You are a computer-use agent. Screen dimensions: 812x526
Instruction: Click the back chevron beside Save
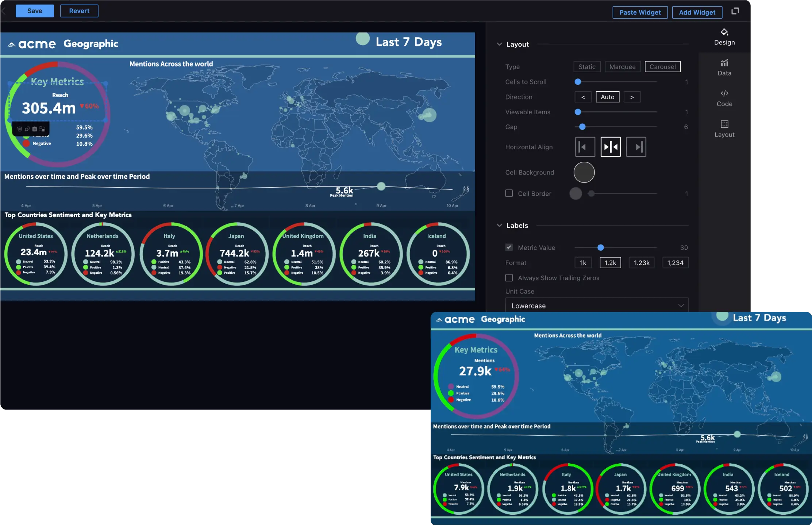pos(4,11)
